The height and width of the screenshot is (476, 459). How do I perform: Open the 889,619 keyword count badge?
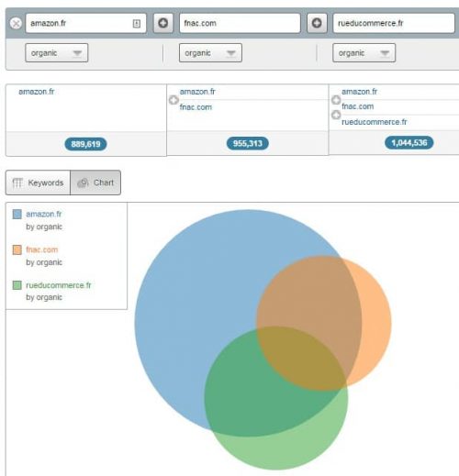coord(85,144)
